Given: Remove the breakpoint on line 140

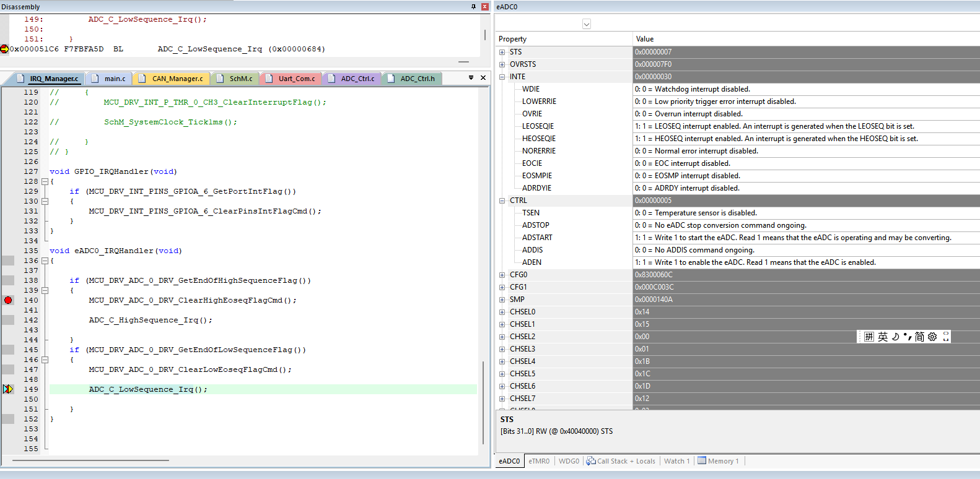Looking at the screenshot, I should pyautogui.click(x=8, y=300).
